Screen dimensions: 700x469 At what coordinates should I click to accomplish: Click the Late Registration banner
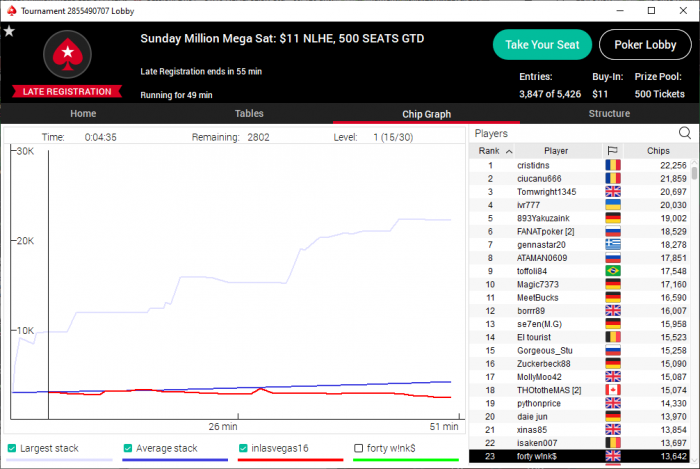[67, 91]
